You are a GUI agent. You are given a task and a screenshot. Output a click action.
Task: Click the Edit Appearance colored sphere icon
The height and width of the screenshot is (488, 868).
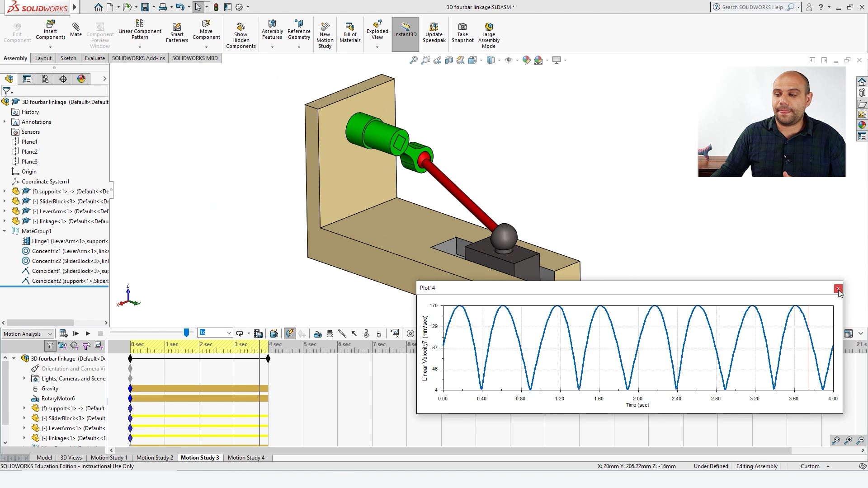pyautogui.click(x=526, y=60)
